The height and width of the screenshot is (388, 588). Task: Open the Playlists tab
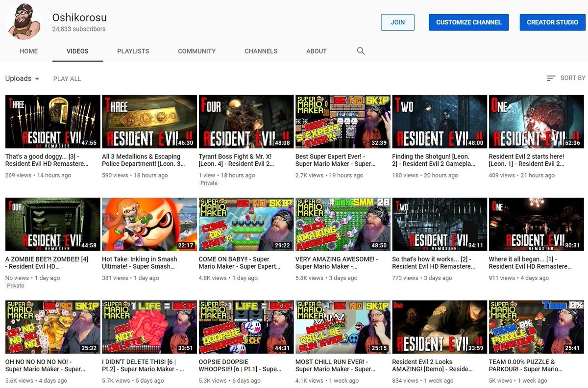133,51
